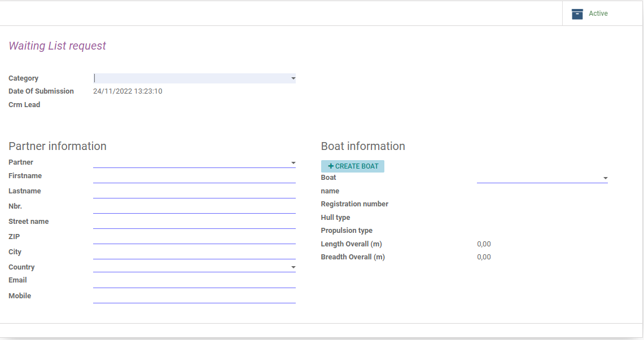The image size is (644, 340).
Task: Open the Category dropdown field
Action: [x=194, y=78]
